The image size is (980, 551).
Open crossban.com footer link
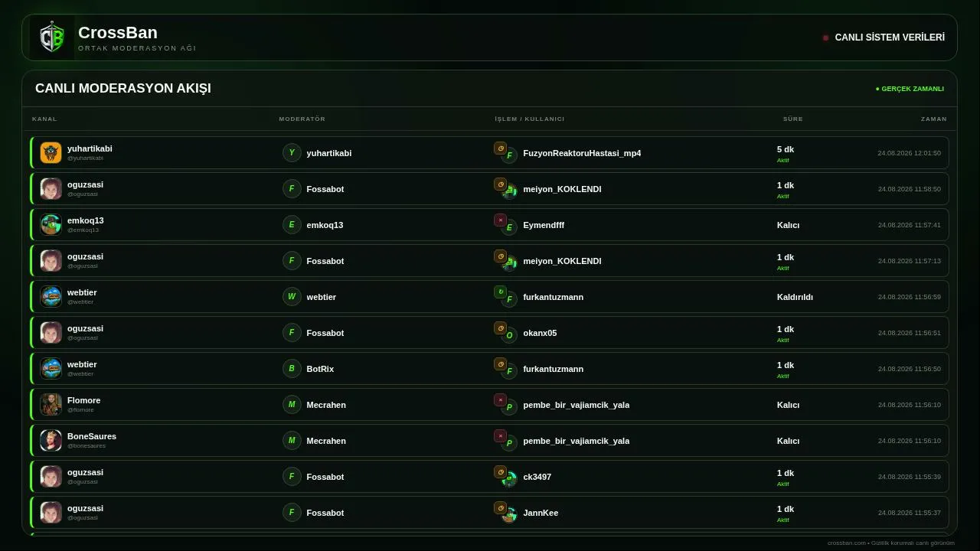[846, 543]
